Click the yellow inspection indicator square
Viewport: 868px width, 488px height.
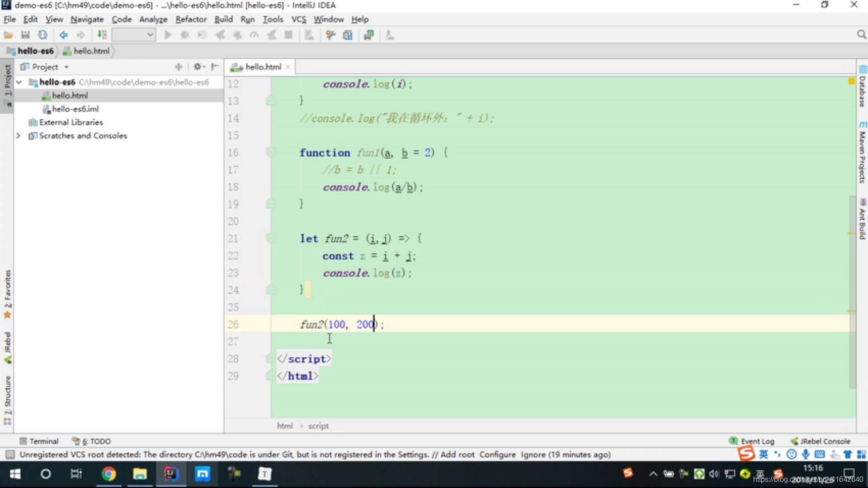tap(851, 82)
